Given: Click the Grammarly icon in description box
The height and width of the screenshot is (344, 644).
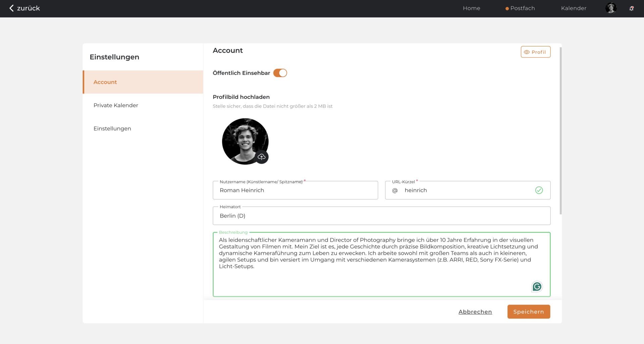Looking at the screenshot, I should pos(537,286).
